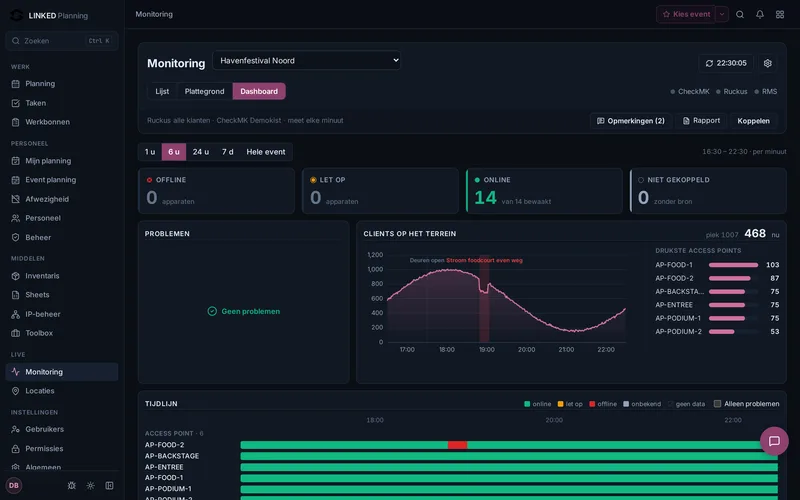The height and width of the screenshot is (500, 800).
Task: Open IP-beheer in the sidebar
Action: 62,314
